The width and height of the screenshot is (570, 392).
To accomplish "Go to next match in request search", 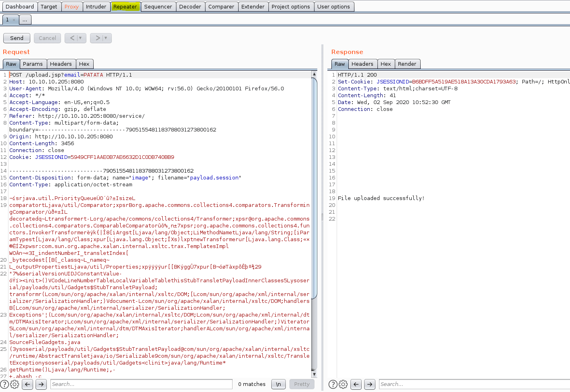I will point(41,384).
